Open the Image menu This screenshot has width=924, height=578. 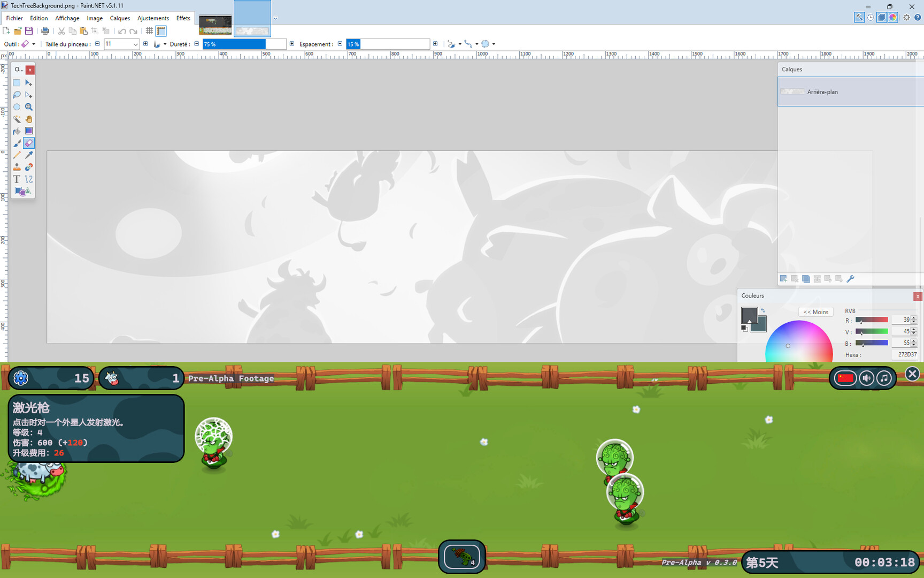pyautogui.click(x=95, y=18)
